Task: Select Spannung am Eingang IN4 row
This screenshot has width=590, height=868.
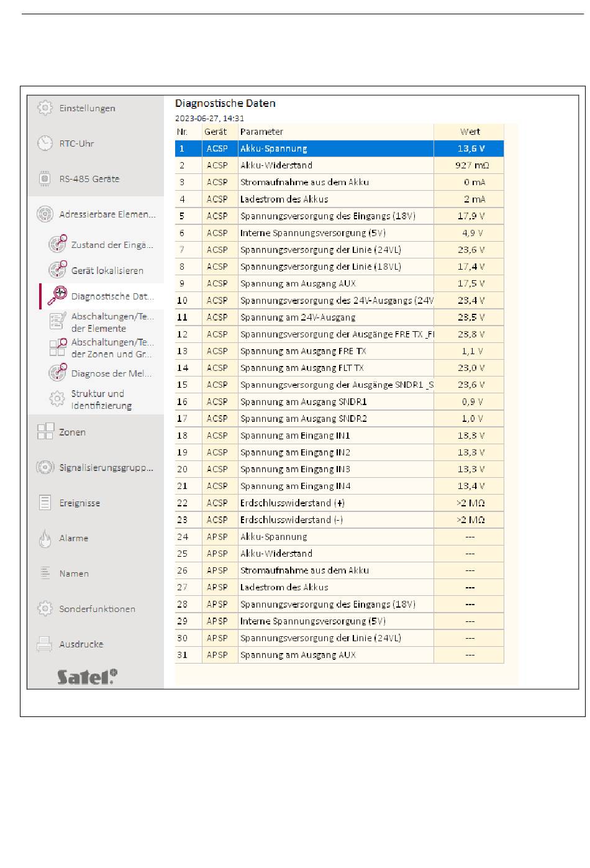Action: (339, 486)
